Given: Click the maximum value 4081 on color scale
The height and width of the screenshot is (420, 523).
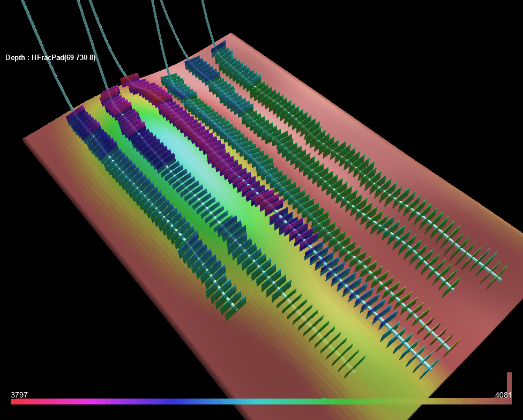Looking at the screenshot, I should (x=503, y=395).
